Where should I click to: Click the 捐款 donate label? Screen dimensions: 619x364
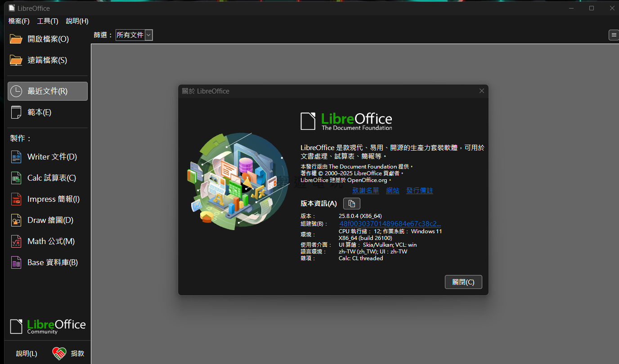(77, 354)
